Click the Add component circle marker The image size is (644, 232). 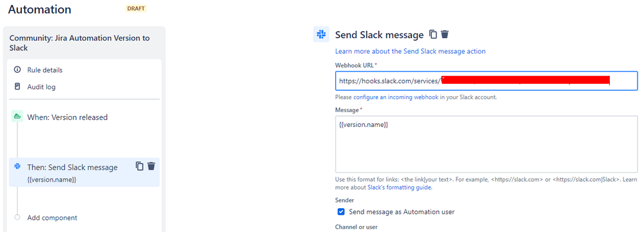click(x=17, y=217)
